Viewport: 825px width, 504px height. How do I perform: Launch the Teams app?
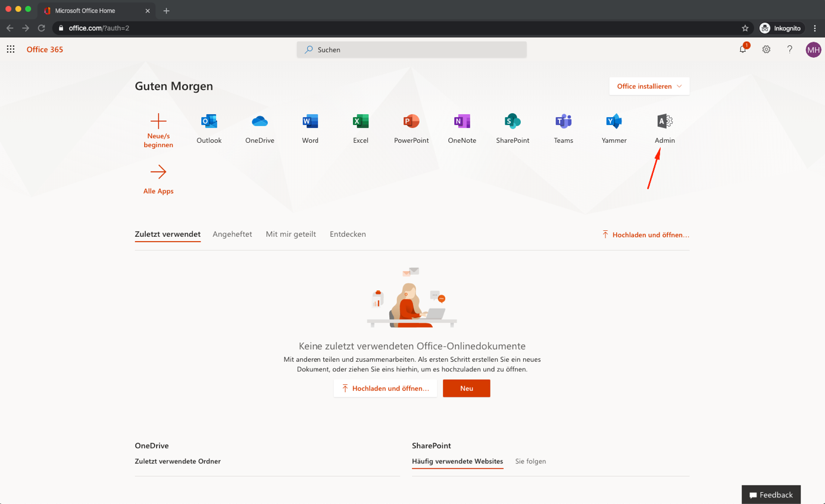[x=563, y=129]
